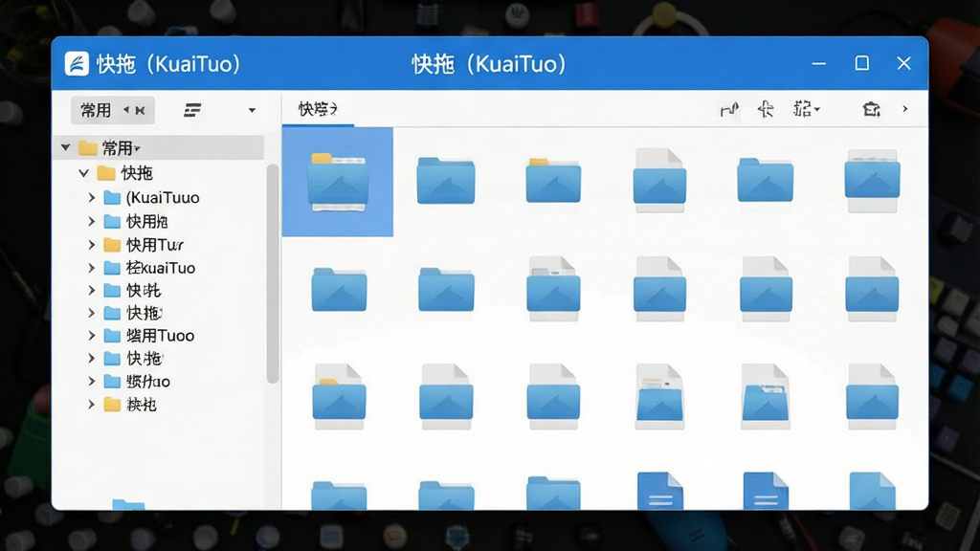Minimize the KuaiTuo window
The height and width of the screenshot is (551, 980).
pyautogui.click(x=819, y=64)
